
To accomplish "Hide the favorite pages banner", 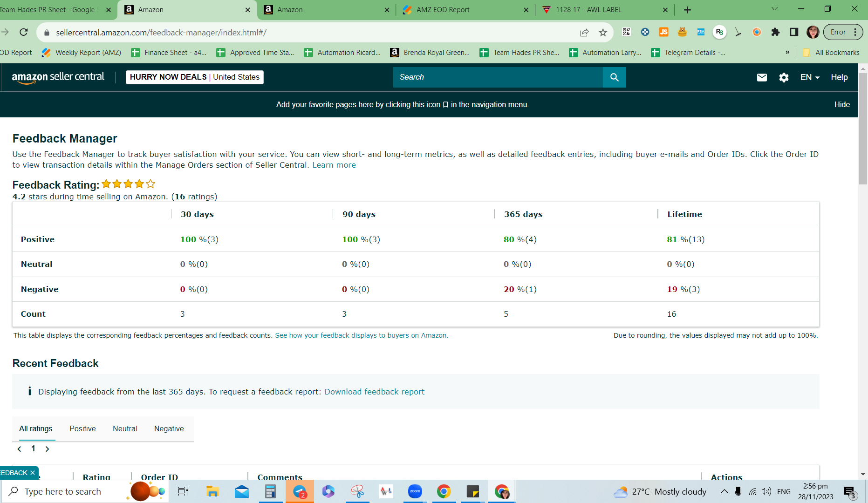I will (x=842, y=104).
